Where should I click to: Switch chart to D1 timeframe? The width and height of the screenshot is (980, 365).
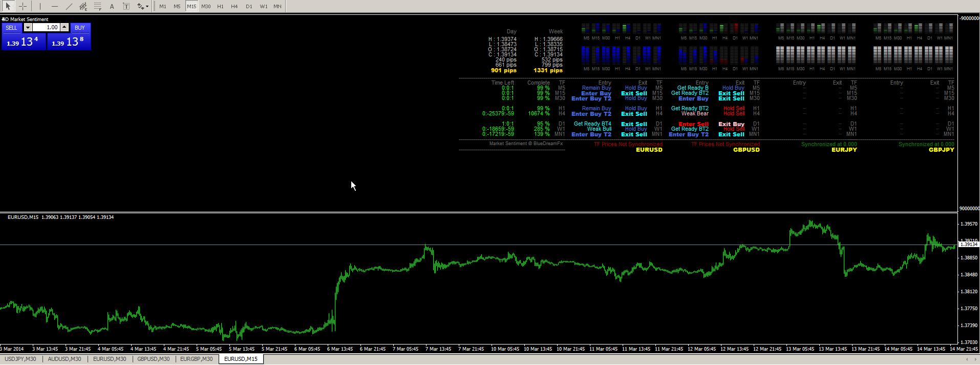[x=249, y=6]
